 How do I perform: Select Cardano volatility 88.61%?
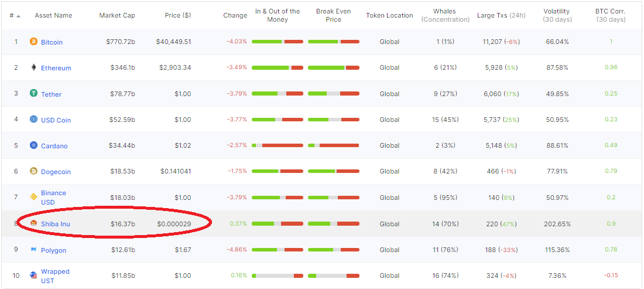[557, 145]
